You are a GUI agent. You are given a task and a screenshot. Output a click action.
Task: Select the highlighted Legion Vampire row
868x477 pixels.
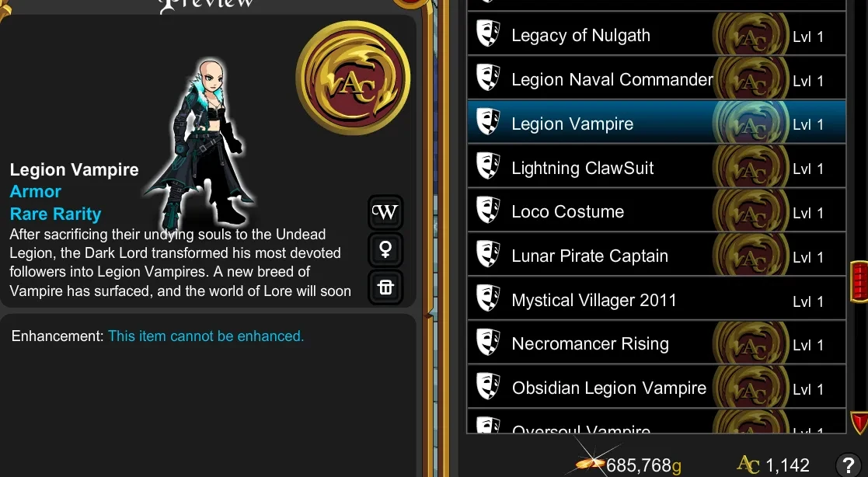point(657,123)
